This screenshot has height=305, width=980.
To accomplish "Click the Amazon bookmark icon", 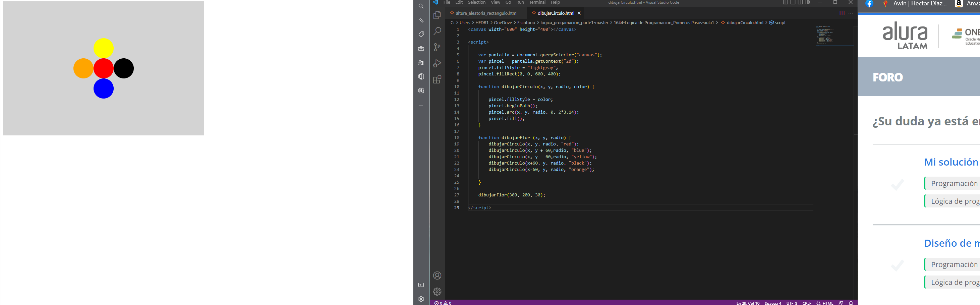I will [x=959, y=4].
